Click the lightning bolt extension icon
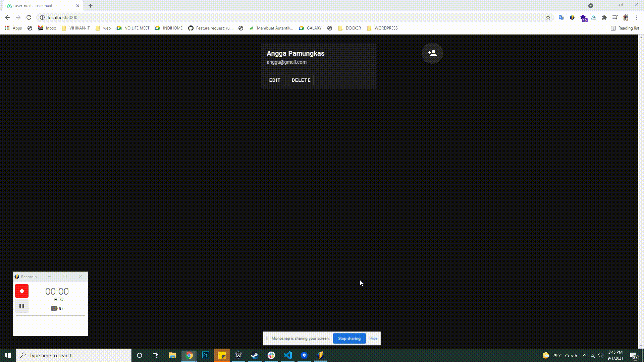Screen dimensions: 644x362 coord(573,17)
